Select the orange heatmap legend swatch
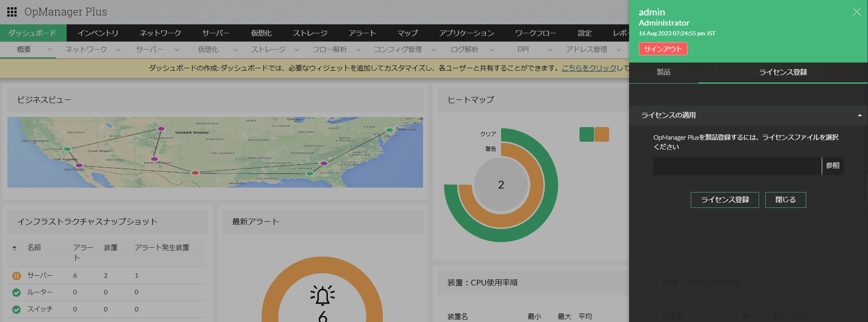 click(602, 134)
